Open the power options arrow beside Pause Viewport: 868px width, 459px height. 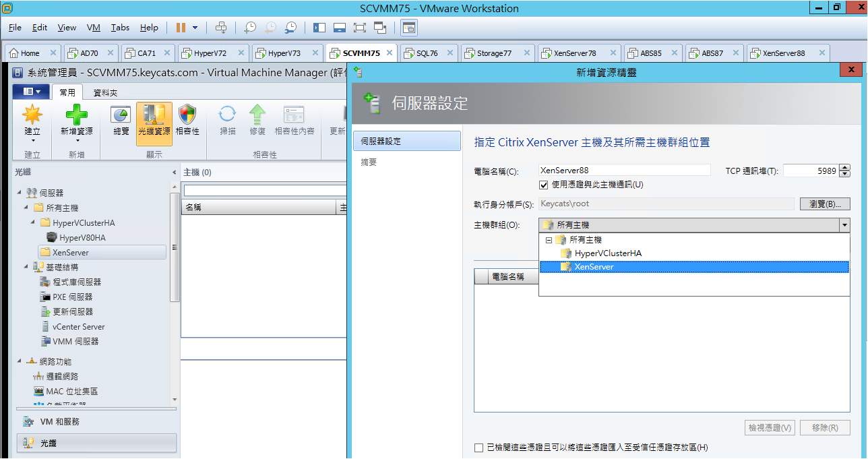[195, 28]
